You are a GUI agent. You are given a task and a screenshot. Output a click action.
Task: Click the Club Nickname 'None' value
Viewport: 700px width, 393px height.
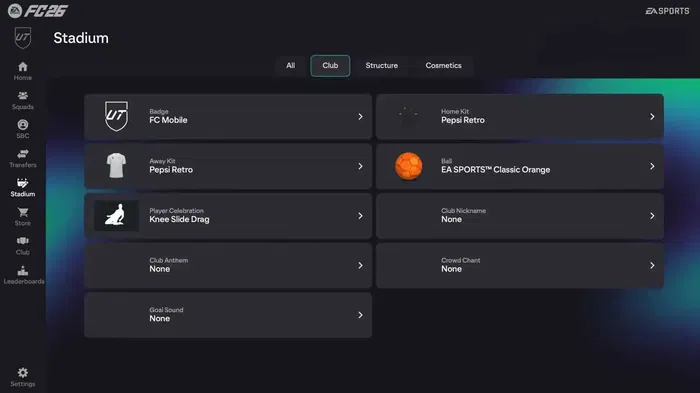451,219
